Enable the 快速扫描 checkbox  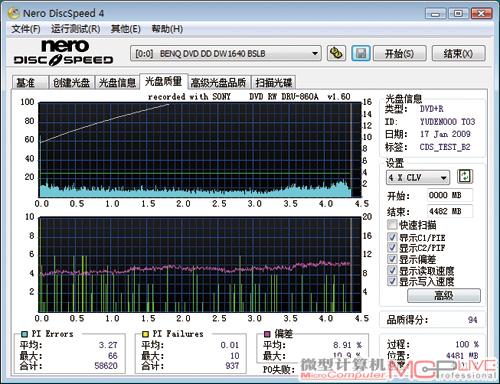point(392,225)
